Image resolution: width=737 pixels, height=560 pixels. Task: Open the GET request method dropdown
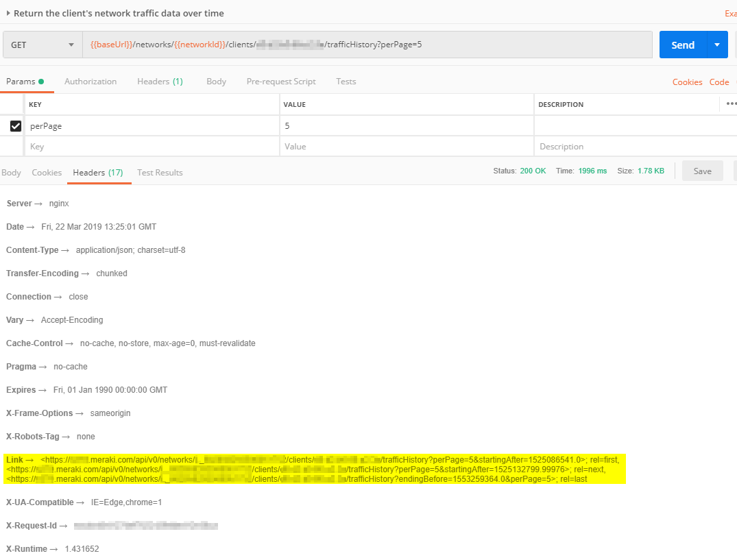[x=41, y=44]
